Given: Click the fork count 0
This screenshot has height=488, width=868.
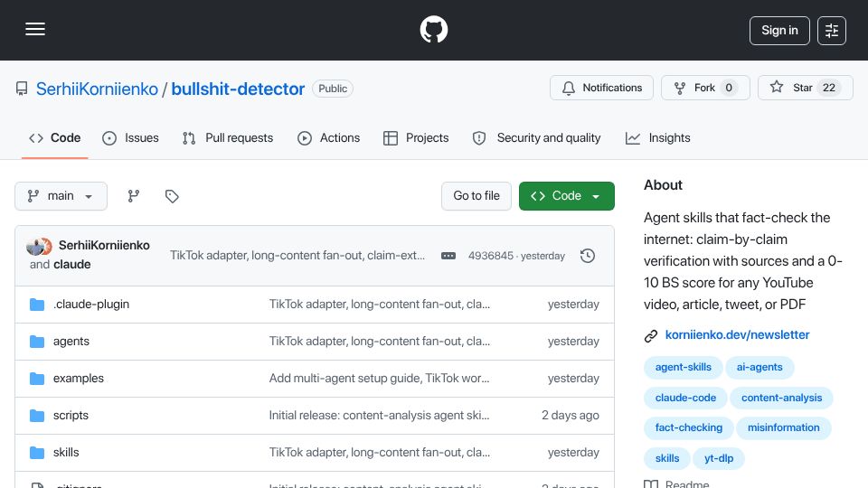Looking at the screenshot, I should (729, 88).
